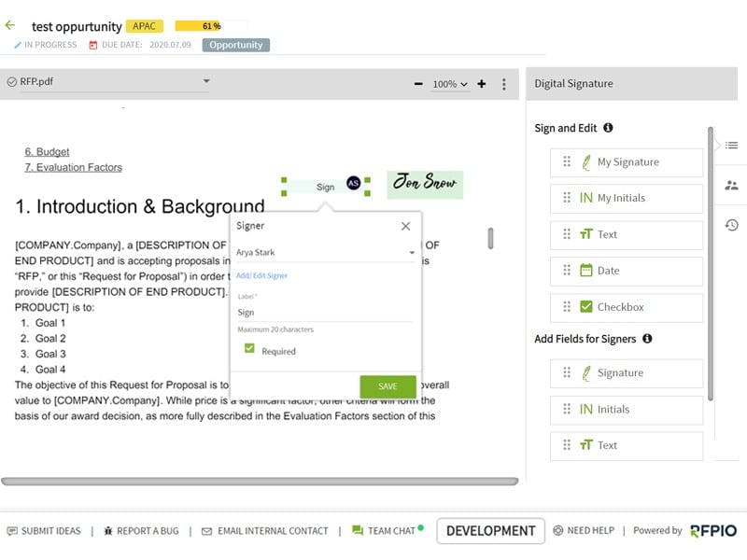Viewport: 747px width, 560px height.
Task: Zoom in using the plus icon
Action: [x=481, y=83]
